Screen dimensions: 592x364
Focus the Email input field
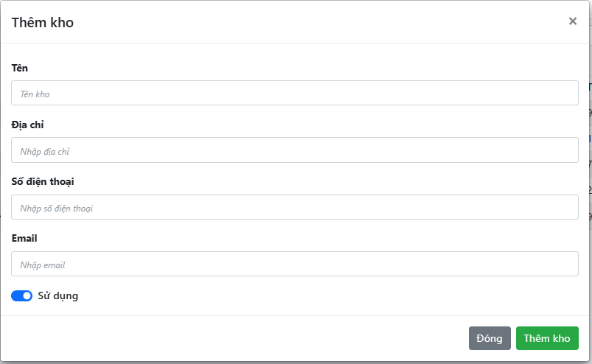[x=295, y=264]
